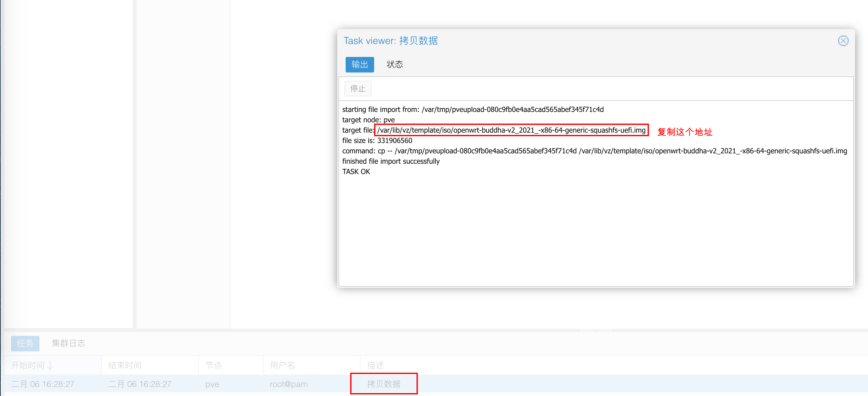Click the sort arrow beside 开始时间
The width and height of the screenshot is (868, 396).
tap(50, 365)
